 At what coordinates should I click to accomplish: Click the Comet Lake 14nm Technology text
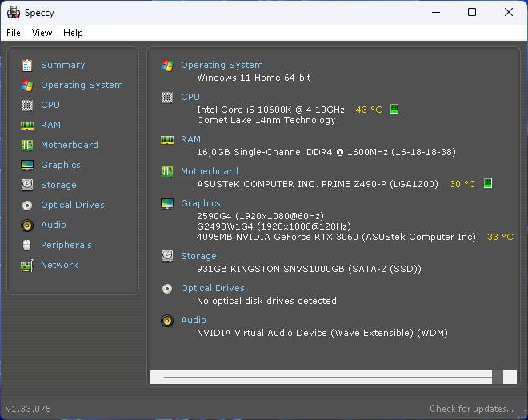pos(266,120)
